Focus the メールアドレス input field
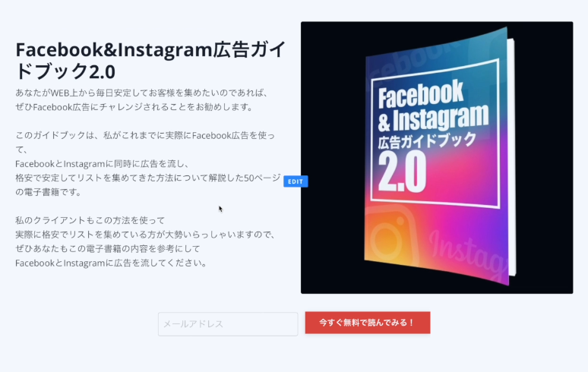Viewport: 588px width, 372px height. pyautogui.click(x=228, y=324)
